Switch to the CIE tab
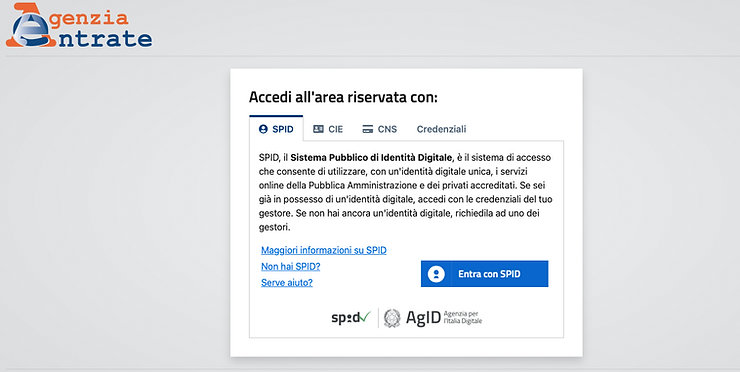 click(x=328, y=129)
